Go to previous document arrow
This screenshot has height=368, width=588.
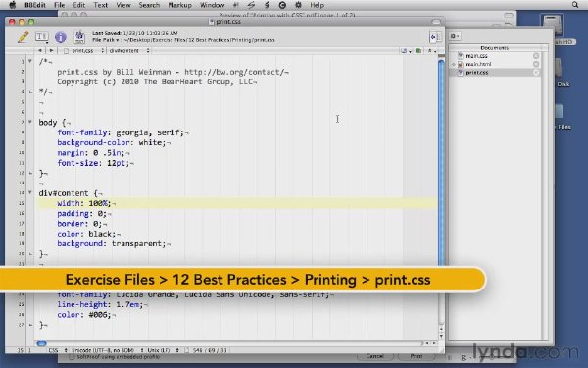click(x=40, y=50)
